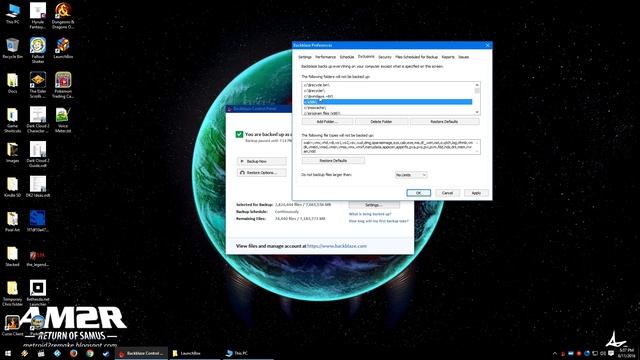This screenshot has width=640, height=360.
Task: Open Temporary Chris folder
Action: click(13, 293)
